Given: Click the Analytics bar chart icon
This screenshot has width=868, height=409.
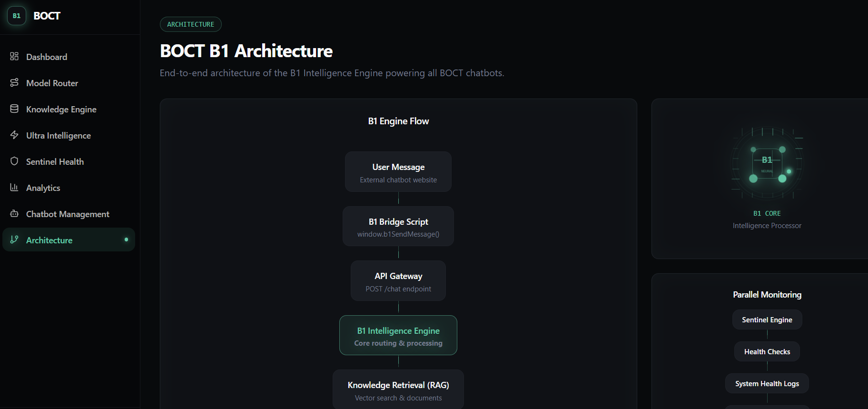Looking at the screenshot, I should click(14, 187).
